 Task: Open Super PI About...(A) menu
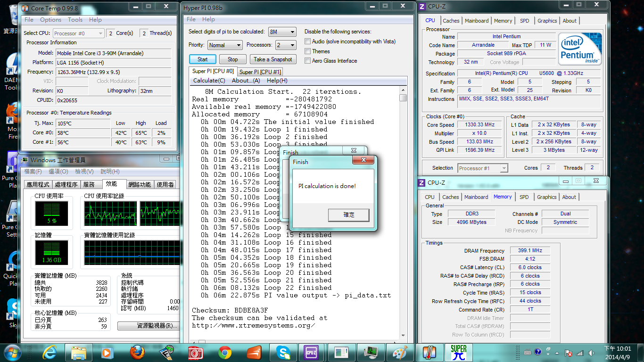[x=246, y=81]
